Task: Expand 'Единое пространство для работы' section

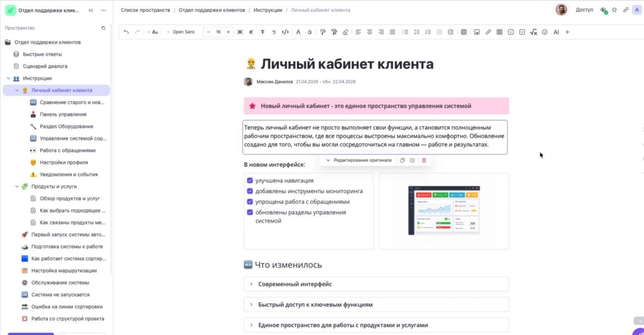Action: pos(251,325)
